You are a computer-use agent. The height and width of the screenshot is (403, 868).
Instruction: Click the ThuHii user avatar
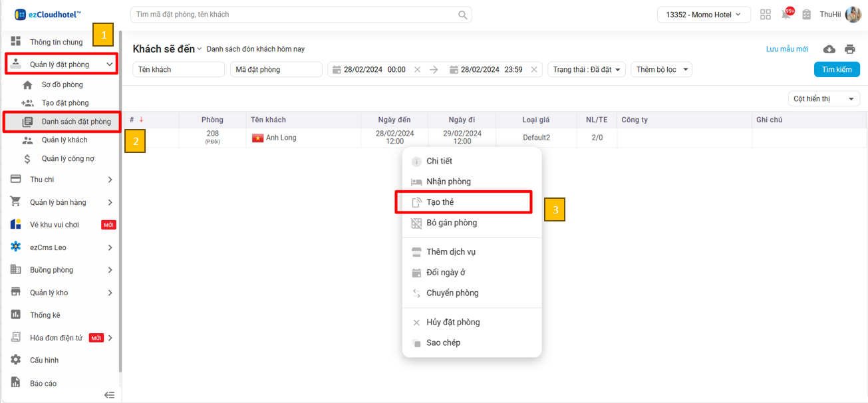click(853, 15)
